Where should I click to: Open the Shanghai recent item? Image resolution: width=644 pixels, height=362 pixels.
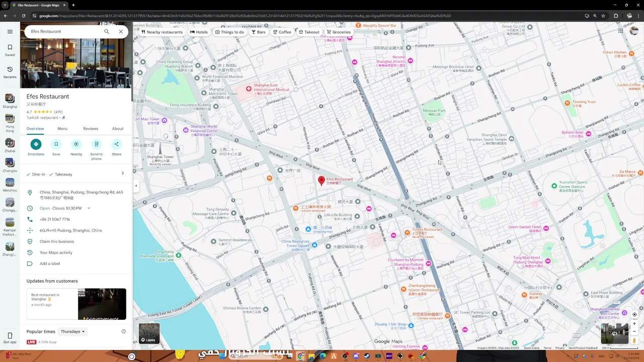(10, 101)
